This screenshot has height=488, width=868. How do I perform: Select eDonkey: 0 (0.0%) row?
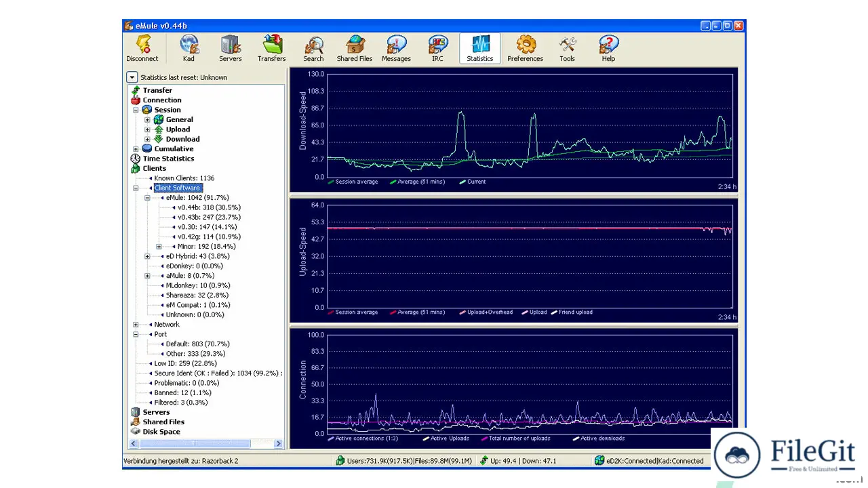coord(194,266)
